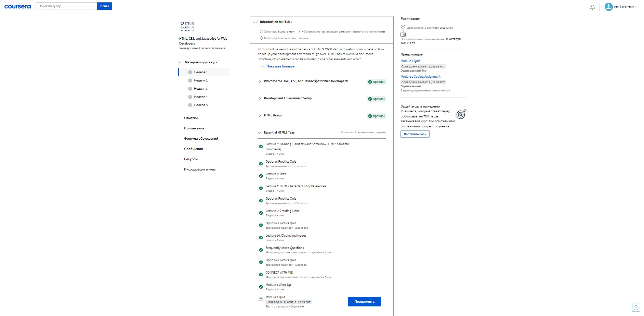Click the Поставить цель button
Viewport: 644px width, 316px height.
tap(415, 134)
